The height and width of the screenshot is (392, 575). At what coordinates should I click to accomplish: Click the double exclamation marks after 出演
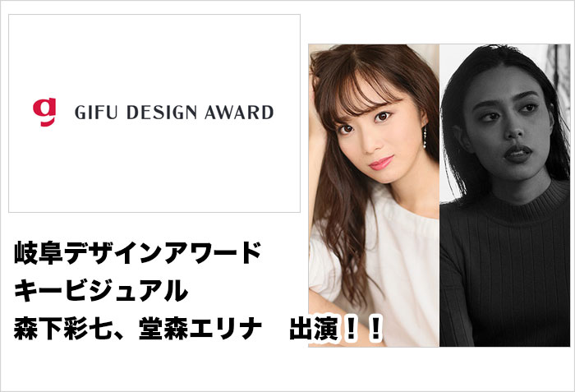(x=362, y=328)
